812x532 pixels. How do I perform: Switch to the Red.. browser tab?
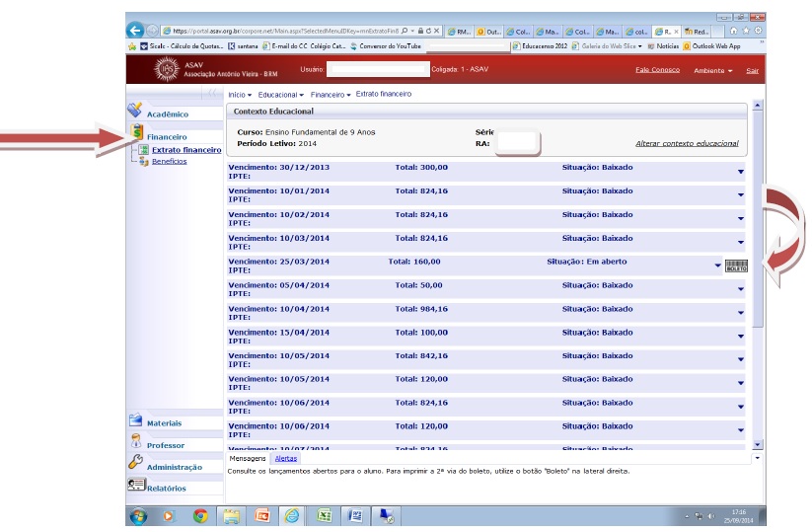coord(696,32)
